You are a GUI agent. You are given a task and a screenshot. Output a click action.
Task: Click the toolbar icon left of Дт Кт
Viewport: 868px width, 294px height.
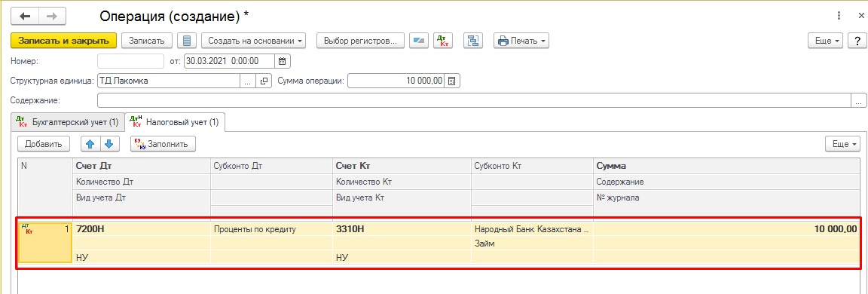(x=418, y=41)
